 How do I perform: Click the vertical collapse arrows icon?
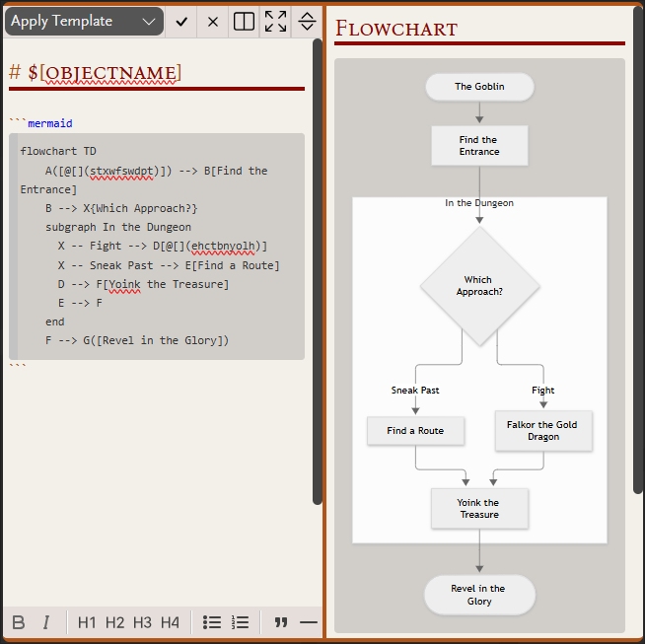point(307,22)
